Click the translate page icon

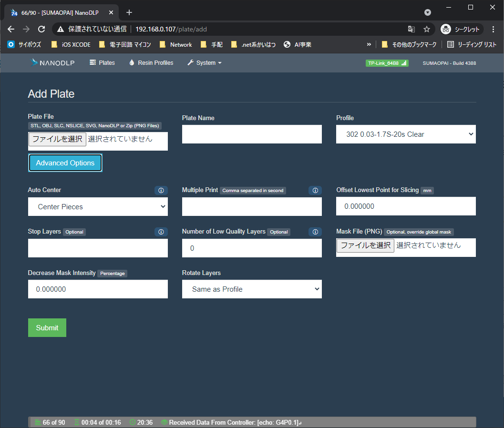tap(411, 29)
